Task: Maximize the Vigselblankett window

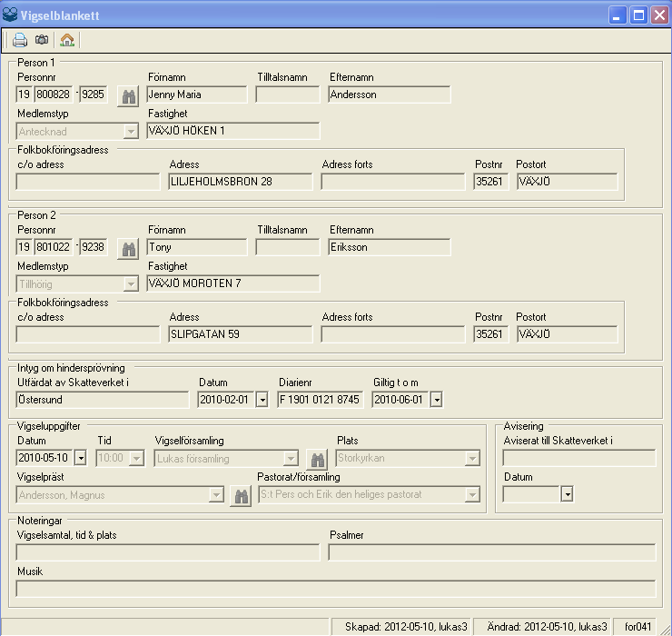Action: click(x=638, y=15)
